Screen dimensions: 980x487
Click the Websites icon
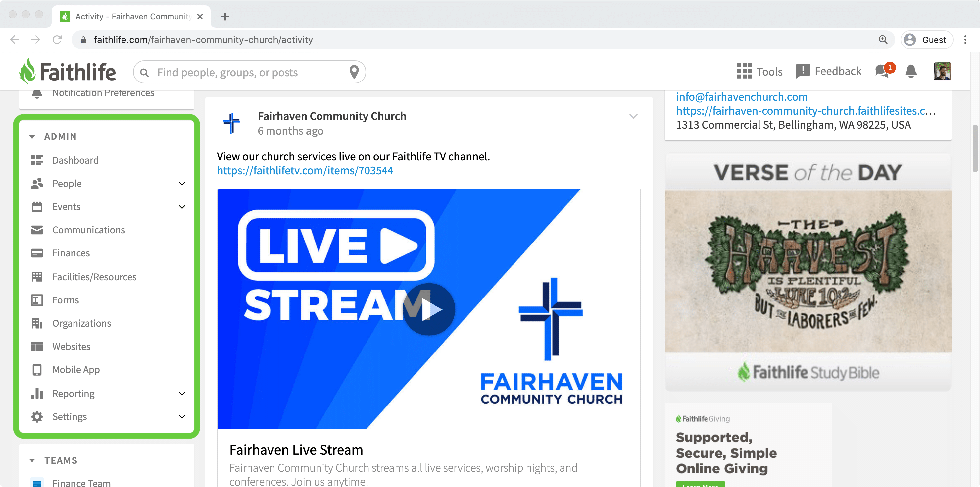[x=37, y=347]
